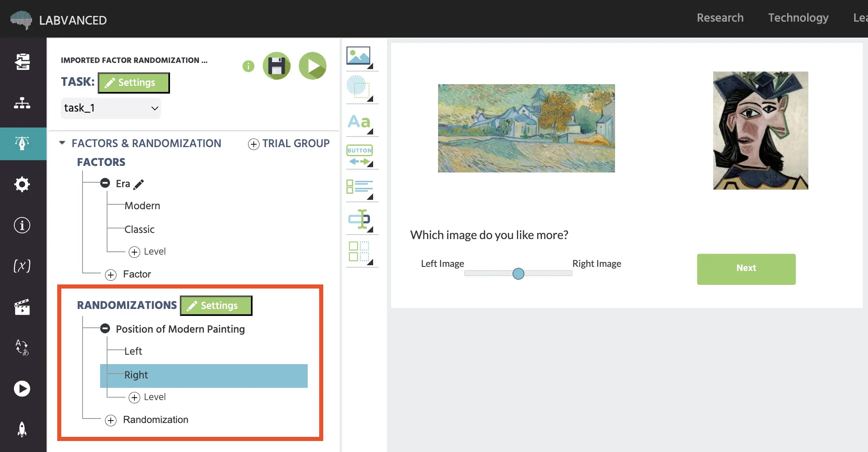This screenshot has height=452, width=868.
Task: Select the Classic level
Action: pyautogui.click(x=139, y=229)
